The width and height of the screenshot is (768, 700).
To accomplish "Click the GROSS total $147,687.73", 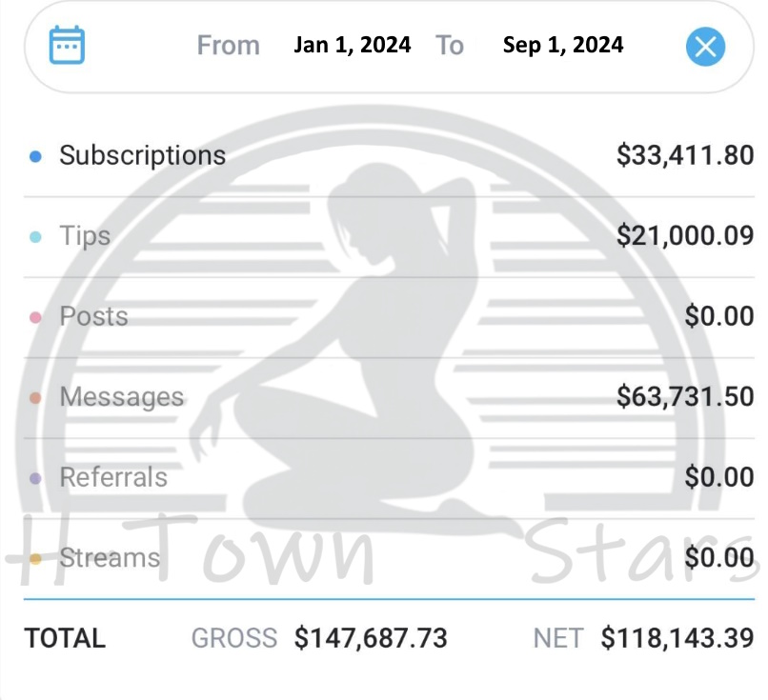I will (371, 638).
